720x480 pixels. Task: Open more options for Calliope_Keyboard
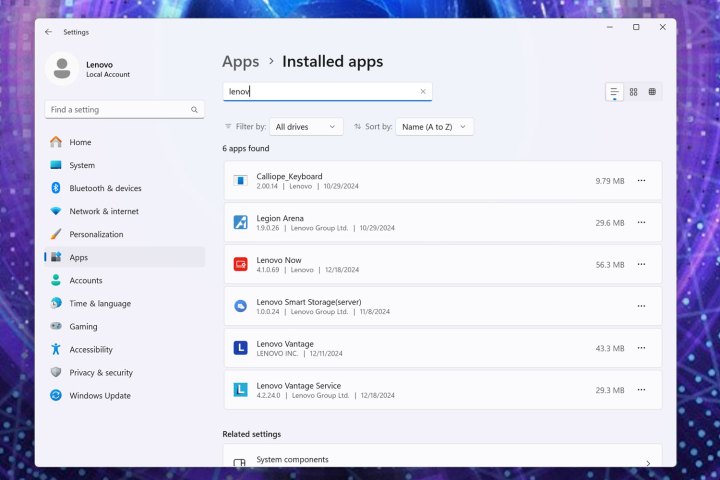pos(641,181)
